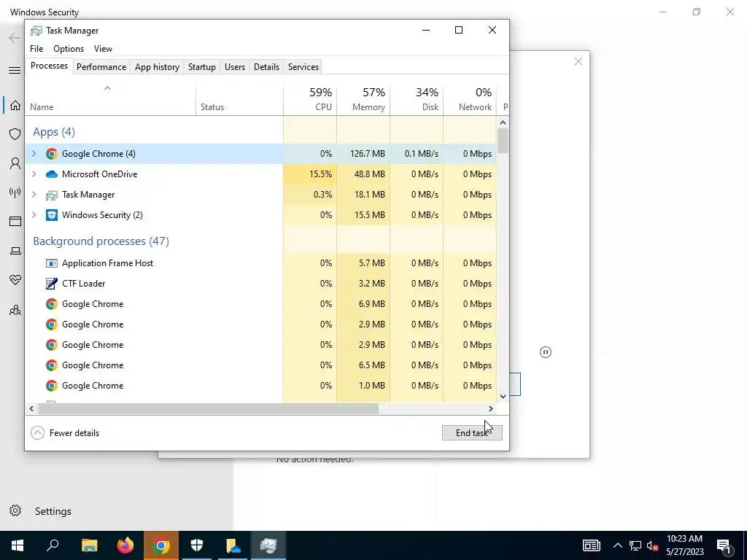Click the back arrow in Windows Security
This screenshot has width=747, height=560.
[x=15, y=38]
